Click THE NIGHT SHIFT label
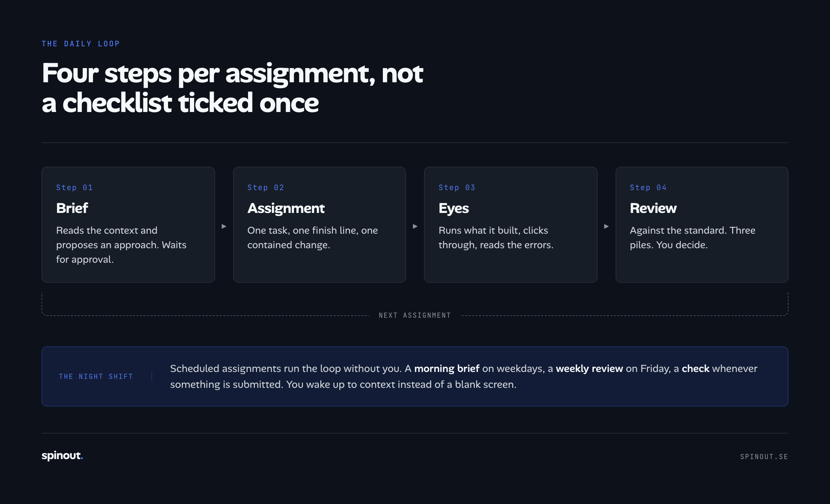The width and height of the screenshot is (830, 504). [96, 376]
